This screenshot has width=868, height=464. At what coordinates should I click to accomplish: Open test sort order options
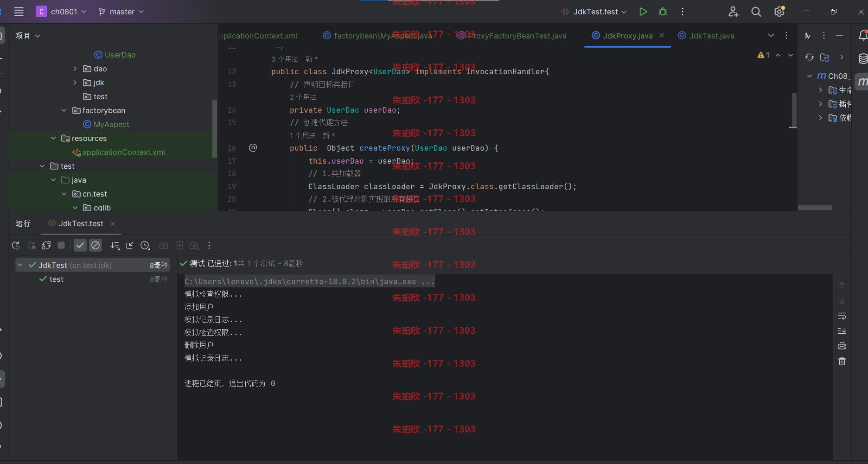coord(115,245)
